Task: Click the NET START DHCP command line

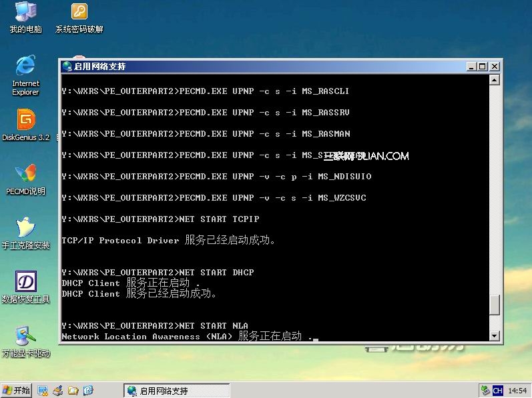Action: pos(158,273)
